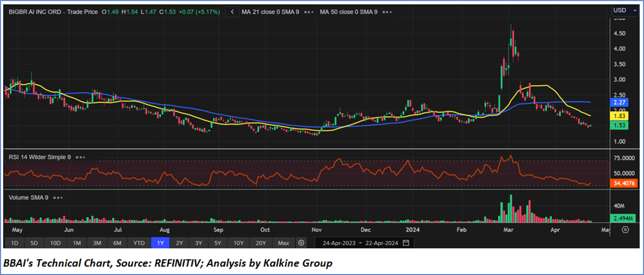Screen dimensions: 644x275
Task: Switch to the 10Y range
Action: (x=239, y=243)
